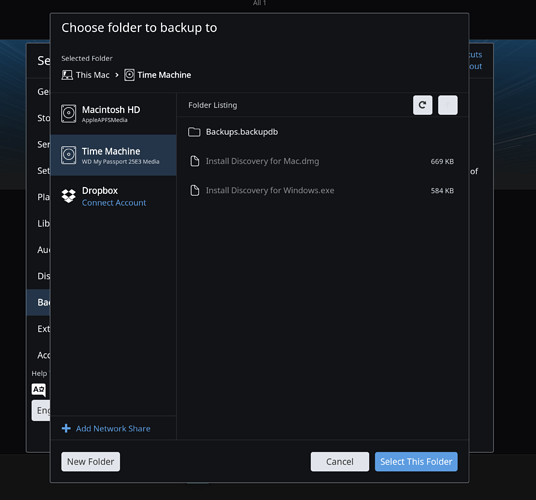Cancel the folder selection dialog
536x500 pixels.
click(340, 462)
